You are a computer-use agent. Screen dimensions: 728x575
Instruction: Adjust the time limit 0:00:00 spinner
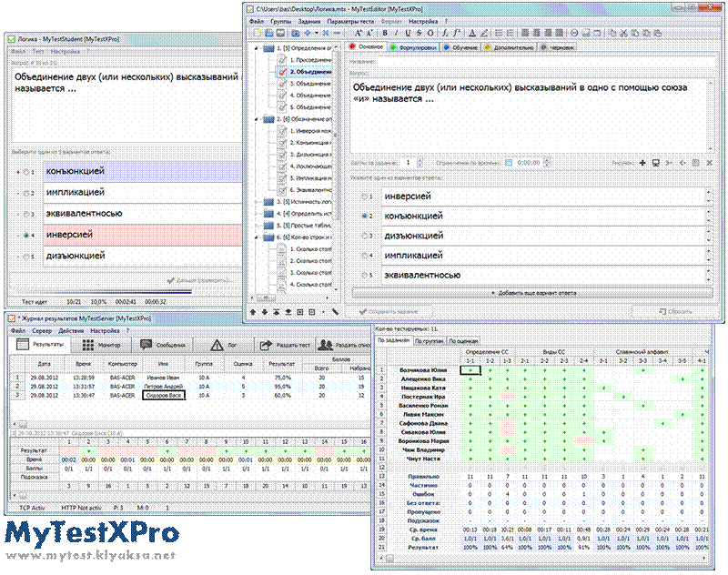tap(547, 163)
